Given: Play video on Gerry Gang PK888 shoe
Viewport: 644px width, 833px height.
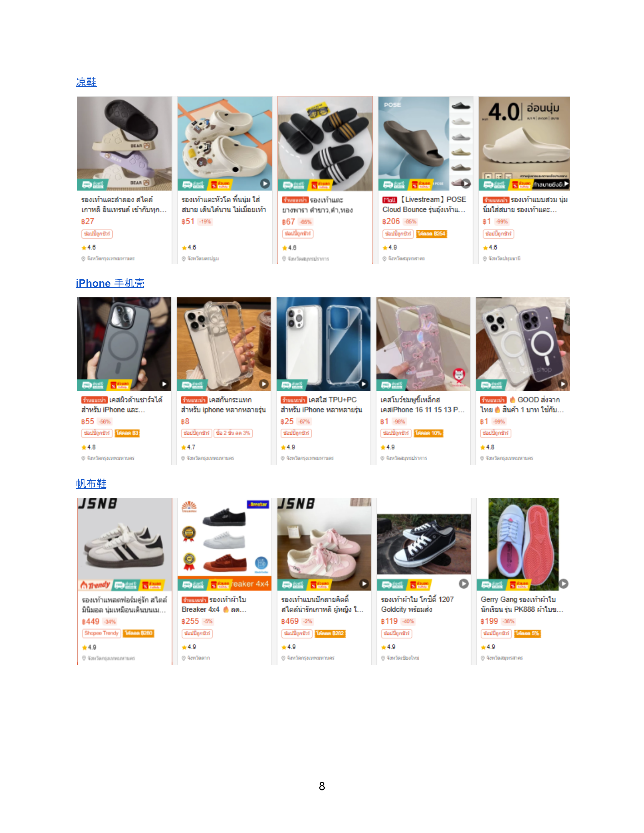Looking at the screenshot, I should tap(563, 583).
